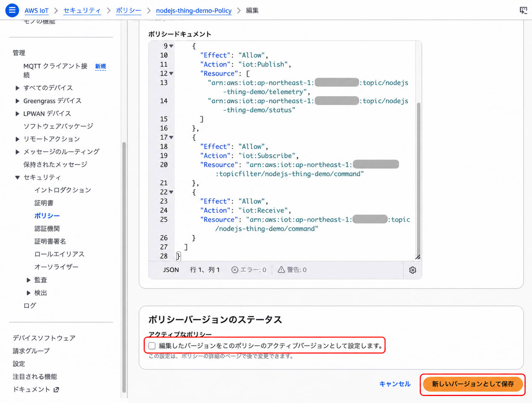Viewport: 532px width, 403px height.
Task: Open nodejs-thing-demo-Policy breadcrumb link
Action: coord(194,11)
